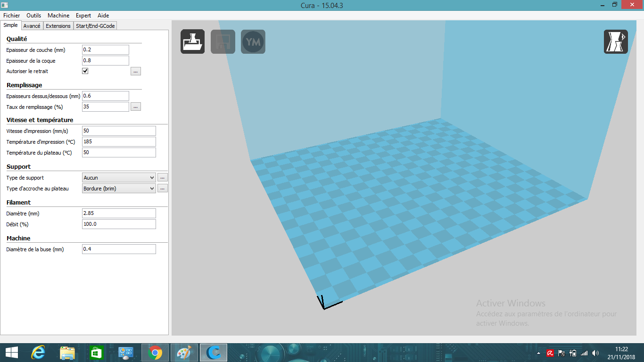Click the Avira antivirus tray icon
This screenshot has height=362, width=644.
coord(550,353)
